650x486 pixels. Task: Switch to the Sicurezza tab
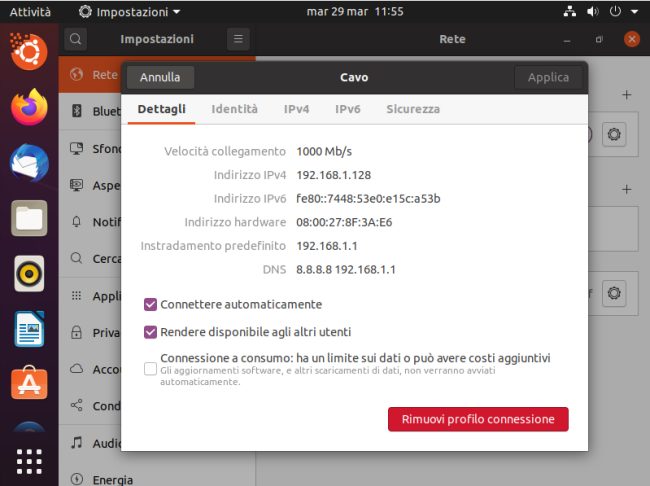click(x=413, y=109)
